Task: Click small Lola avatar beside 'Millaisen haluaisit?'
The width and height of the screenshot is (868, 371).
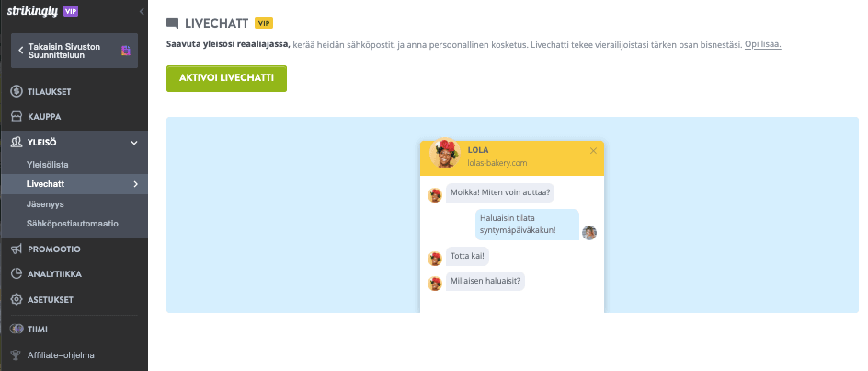Action: coord(435,284)
